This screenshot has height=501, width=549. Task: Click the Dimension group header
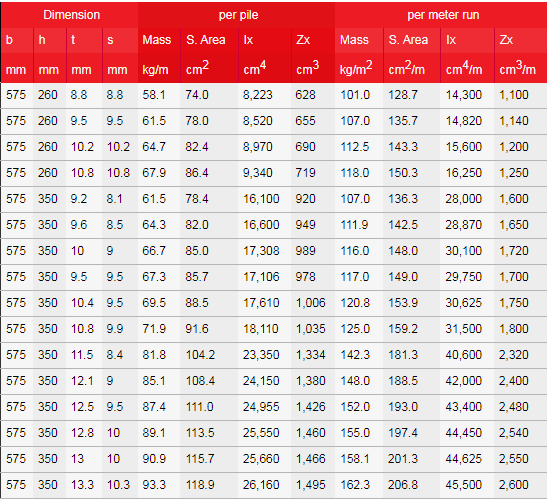71,15
